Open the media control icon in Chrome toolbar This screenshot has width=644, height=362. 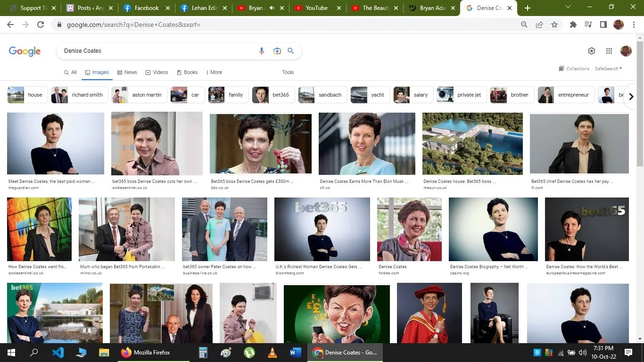point(588,25)
